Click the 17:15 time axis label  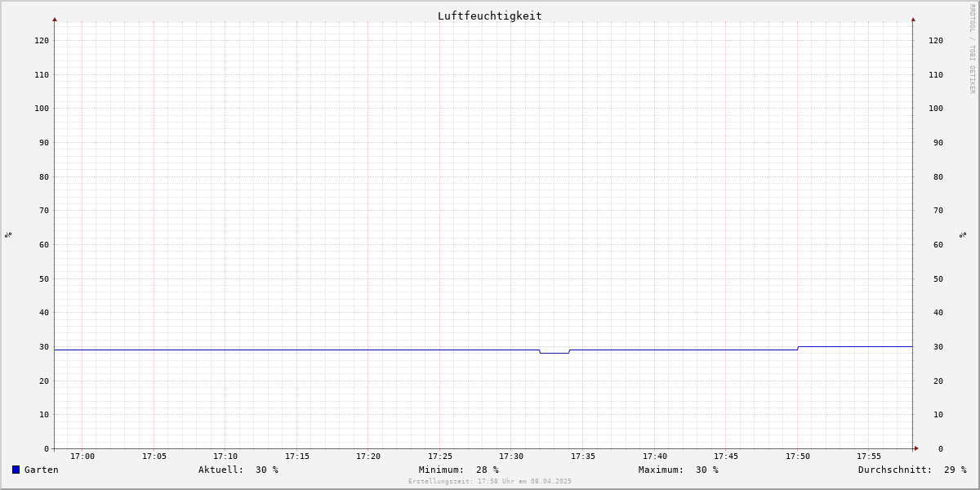click(297, 457)
